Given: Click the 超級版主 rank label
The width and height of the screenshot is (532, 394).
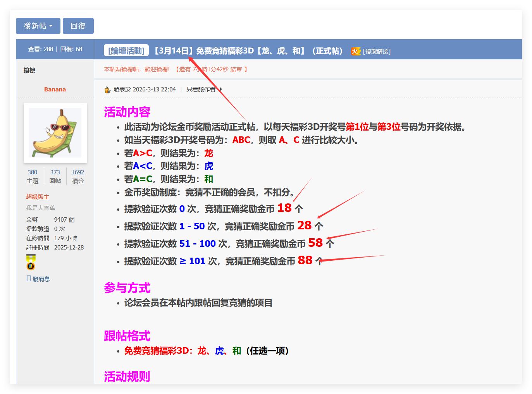Looking at the screenshot, I should point(37,196).
